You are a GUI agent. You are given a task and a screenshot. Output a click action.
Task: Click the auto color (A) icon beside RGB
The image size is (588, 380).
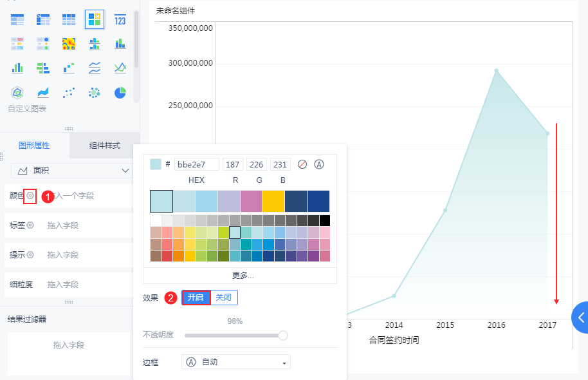click(318, 164)
